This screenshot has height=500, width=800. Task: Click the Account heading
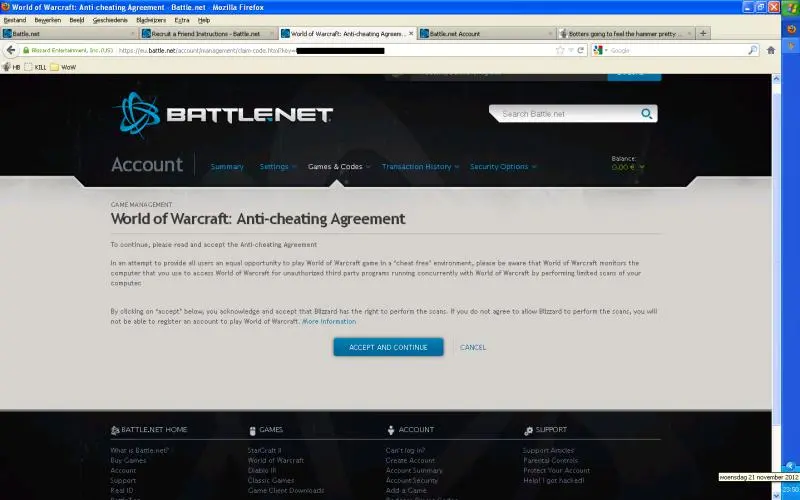tap(147, 164)
